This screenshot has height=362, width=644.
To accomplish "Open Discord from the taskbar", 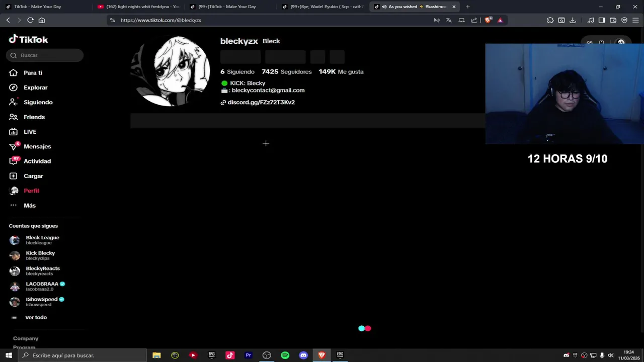I will tap(303, 355).
